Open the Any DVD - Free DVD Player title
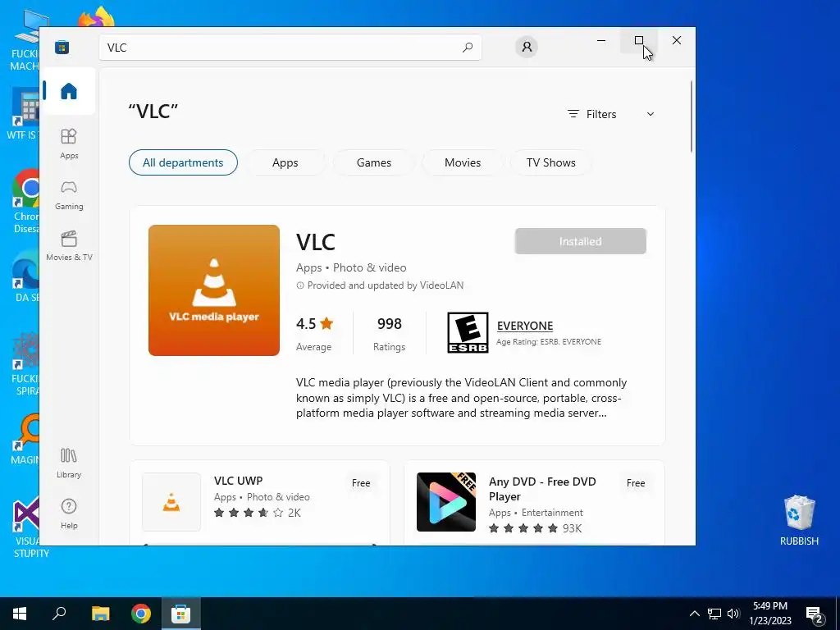This screenshot has width=840, height=630. coord(542,489)
